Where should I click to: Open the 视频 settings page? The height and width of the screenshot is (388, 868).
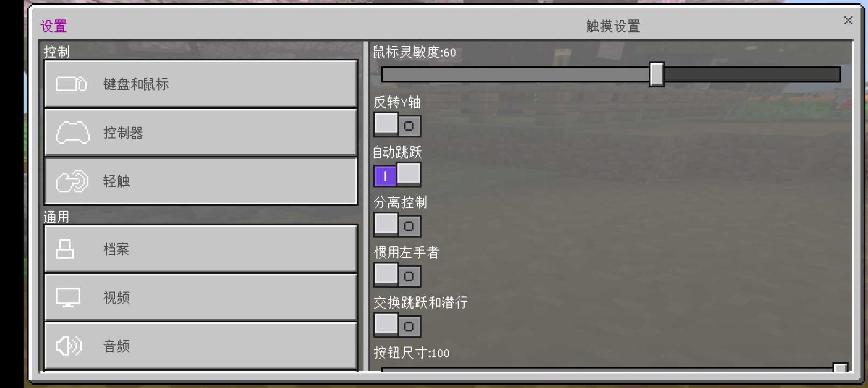click(201, 297)
